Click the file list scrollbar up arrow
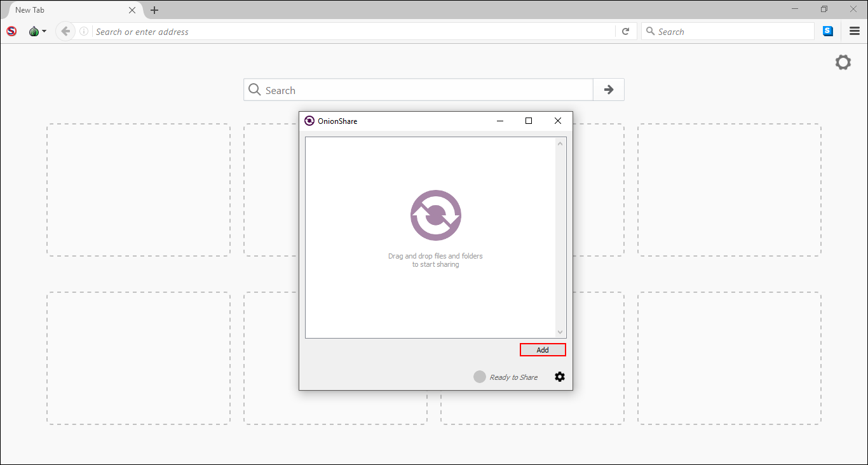Image resolution: width=868 pixels, height=465 pixels. tap(560, 144)
